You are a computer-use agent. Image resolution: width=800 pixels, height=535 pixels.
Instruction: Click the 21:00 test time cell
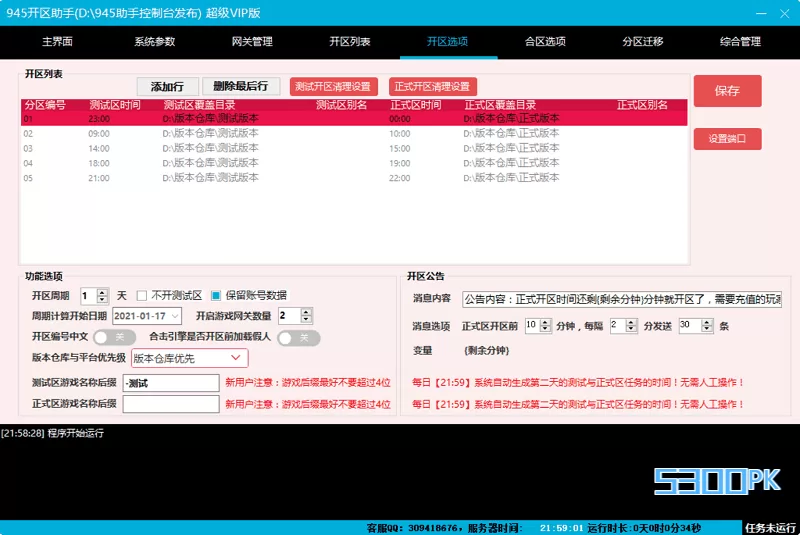pyautogui.click(x=98, y=178)
